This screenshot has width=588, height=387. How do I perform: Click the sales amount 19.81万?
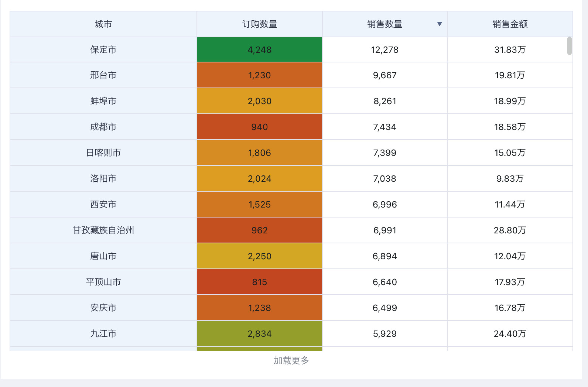pyautogui.click(x=510, y=75)
